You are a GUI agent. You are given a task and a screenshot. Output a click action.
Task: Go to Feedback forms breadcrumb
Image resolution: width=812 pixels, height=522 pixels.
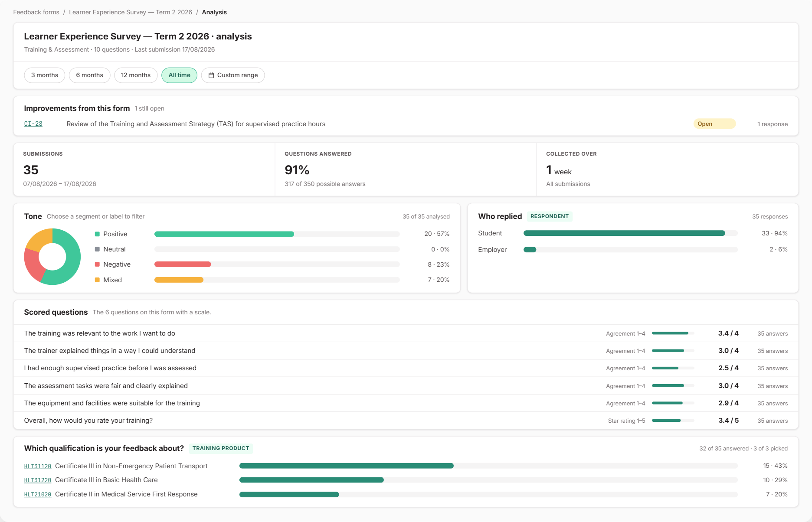[36, 12]
